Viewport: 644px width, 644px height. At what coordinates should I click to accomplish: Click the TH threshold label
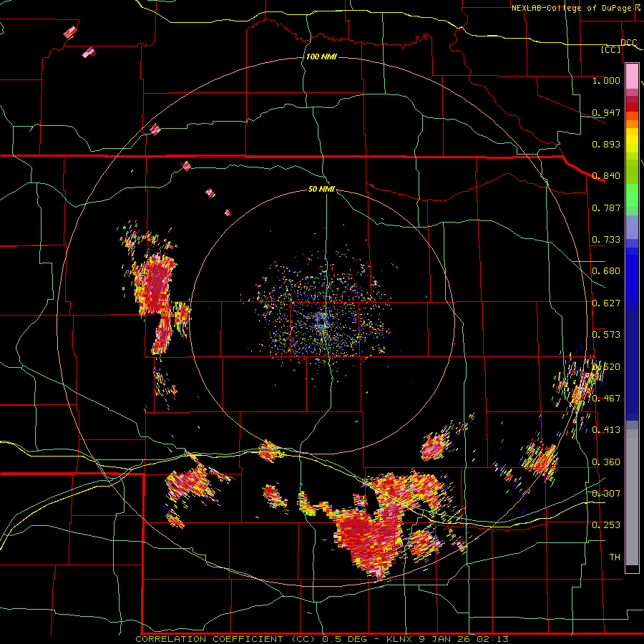pos(615,557)
